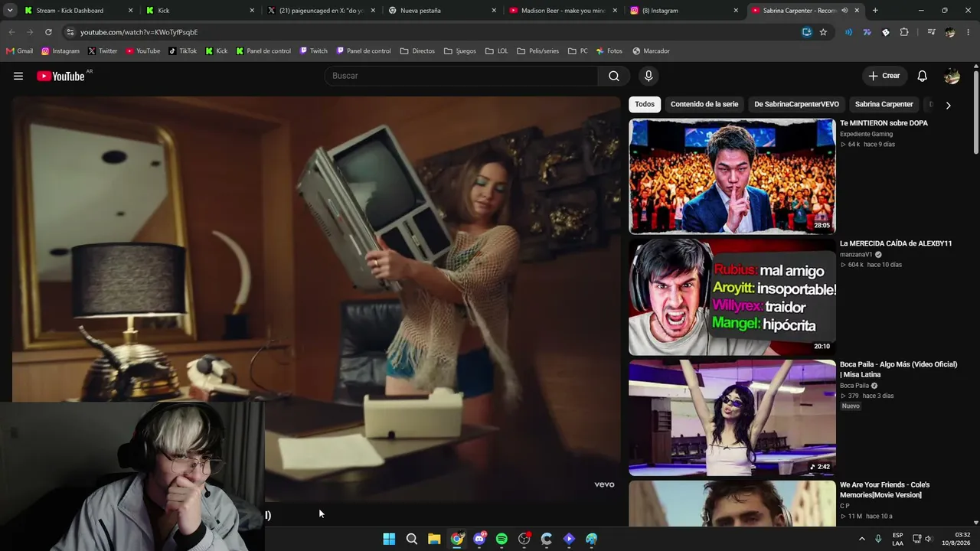980x551 pixels.
Task: Open the TikTok bookmark
Action: coord(182,51)
